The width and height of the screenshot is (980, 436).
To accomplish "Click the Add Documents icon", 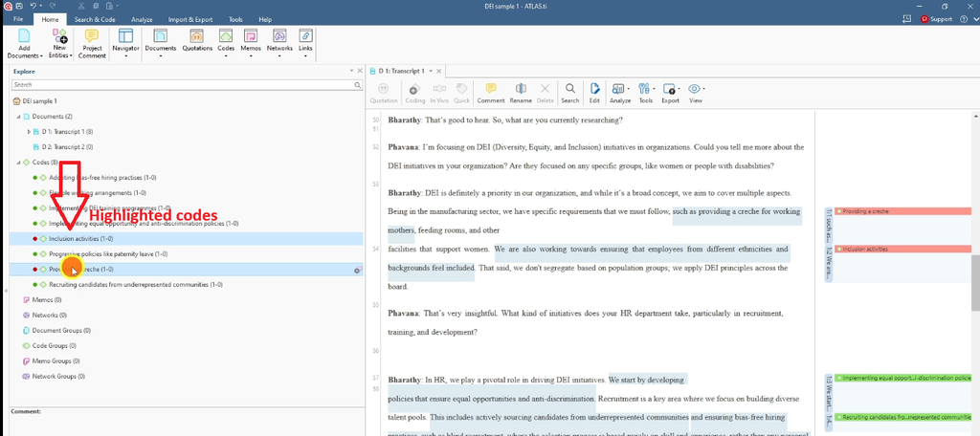I will tap(24, 35).
